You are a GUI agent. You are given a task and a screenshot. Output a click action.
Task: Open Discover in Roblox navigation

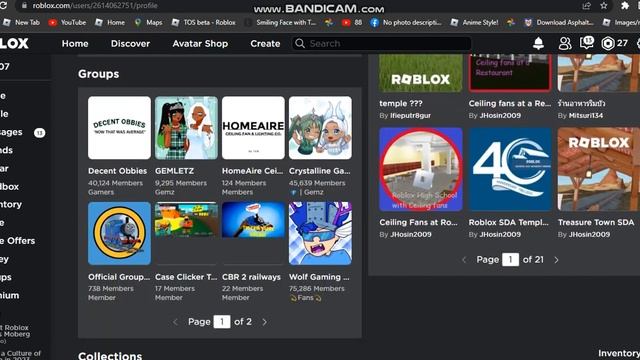click(130, 44)
